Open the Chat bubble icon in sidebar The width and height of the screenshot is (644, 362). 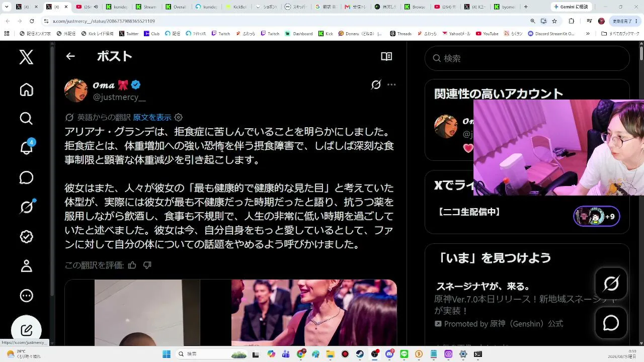pyautogui.click(x=26, y=177)
